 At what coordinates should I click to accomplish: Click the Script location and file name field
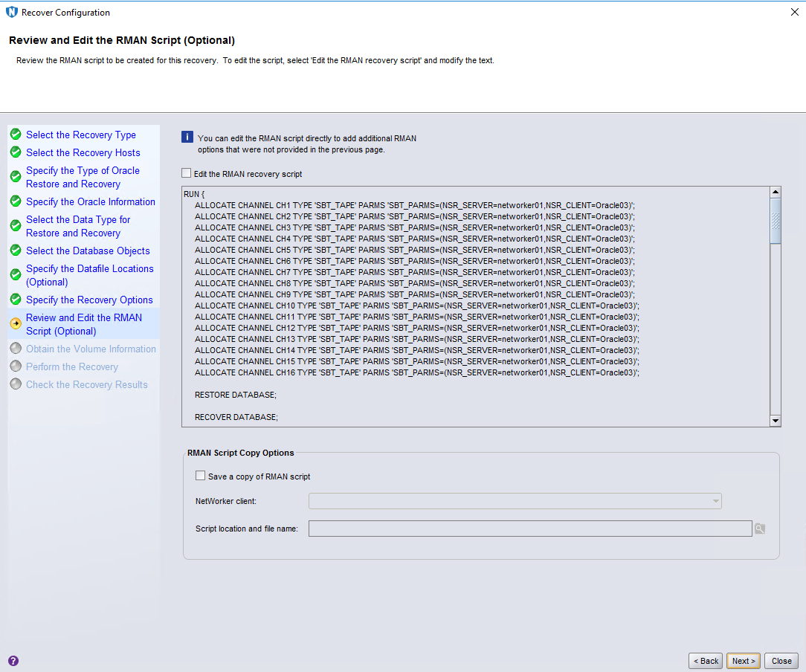point(530,529)
